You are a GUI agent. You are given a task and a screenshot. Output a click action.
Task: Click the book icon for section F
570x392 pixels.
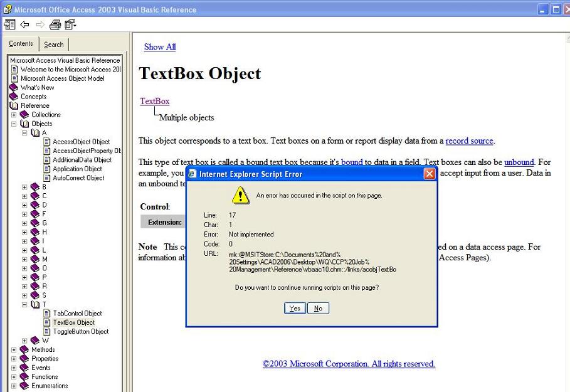(35, 214)
